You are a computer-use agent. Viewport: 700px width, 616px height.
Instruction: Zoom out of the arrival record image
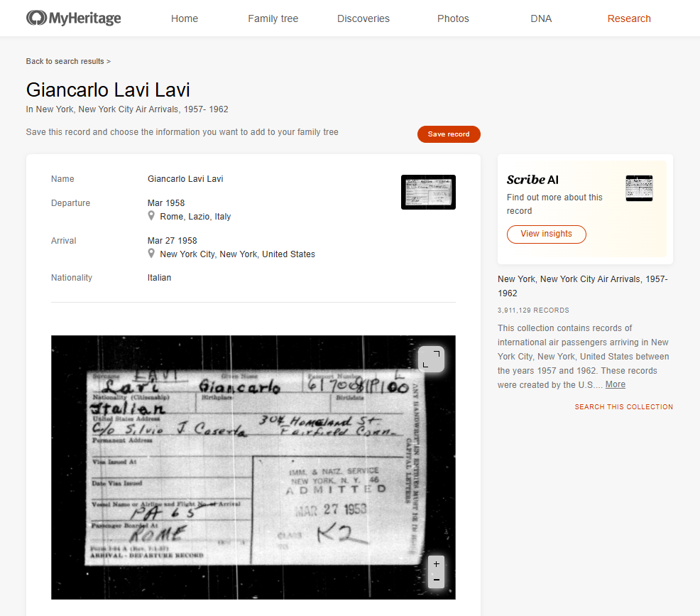tap(436, 580)
